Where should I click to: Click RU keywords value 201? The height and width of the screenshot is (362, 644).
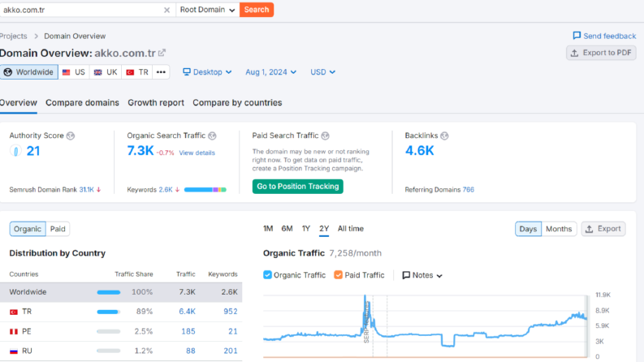pos(231,351)
